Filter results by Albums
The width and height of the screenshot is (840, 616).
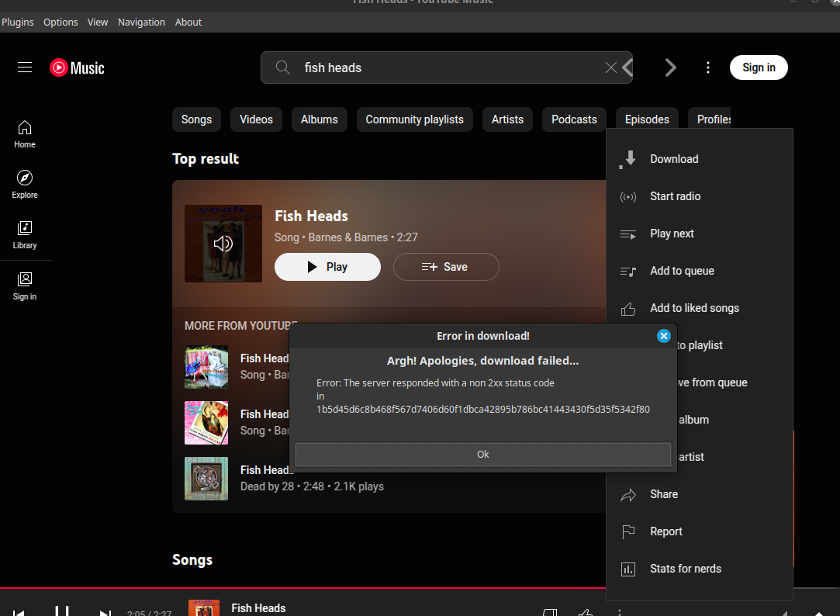320,119
